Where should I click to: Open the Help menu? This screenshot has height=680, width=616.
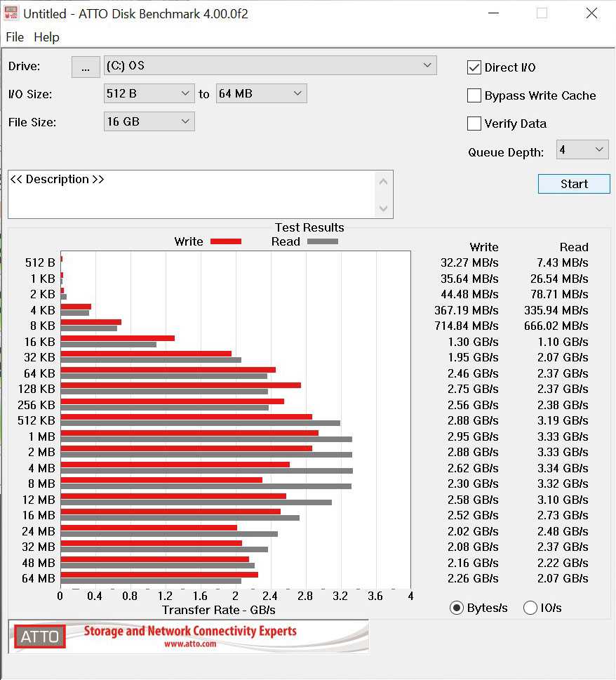pos(46,37)
